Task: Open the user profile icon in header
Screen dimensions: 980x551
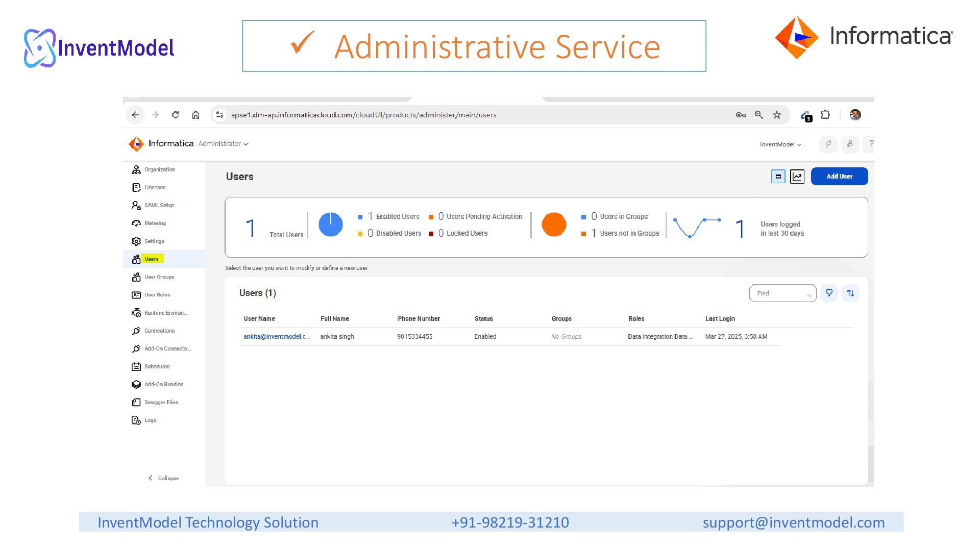Action: [x=850, y=144]
